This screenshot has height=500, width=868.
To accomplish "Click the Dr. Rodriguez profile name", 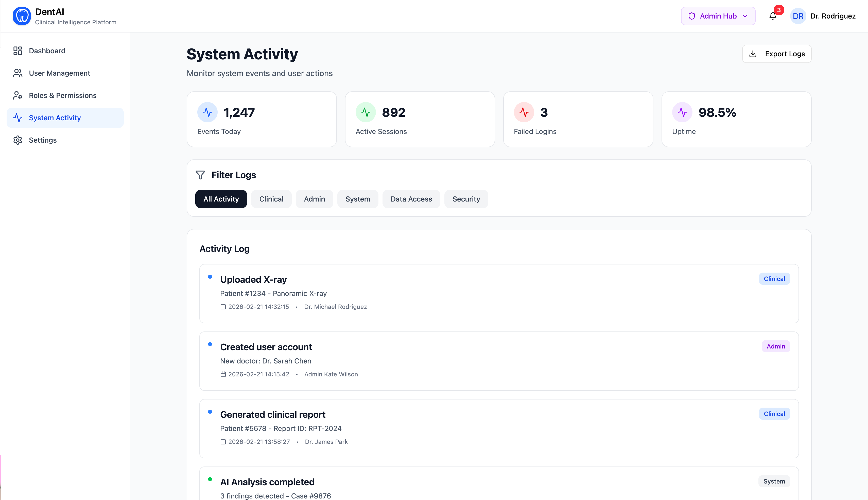I will pyautogui.click(x=833, y=16).
